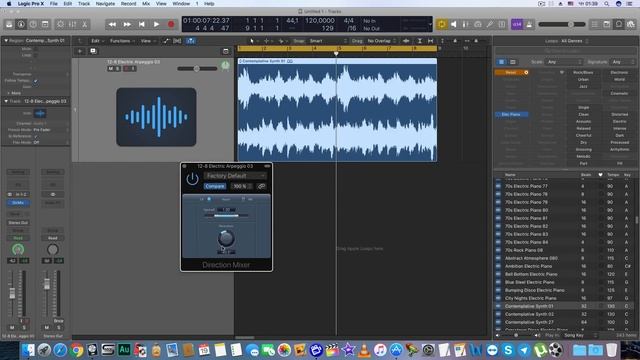The width and height of the screenshot is (640, 360).
Task: Click the Add Track plus button
Action: [x=80, y=51]
